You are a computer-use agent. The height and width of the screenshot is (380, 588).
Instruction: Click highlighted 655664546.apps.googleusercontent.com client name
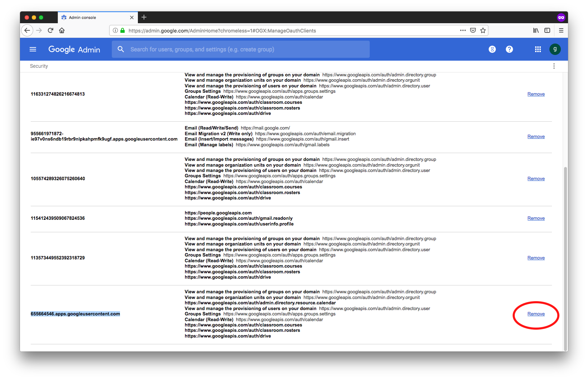(75, 314)
